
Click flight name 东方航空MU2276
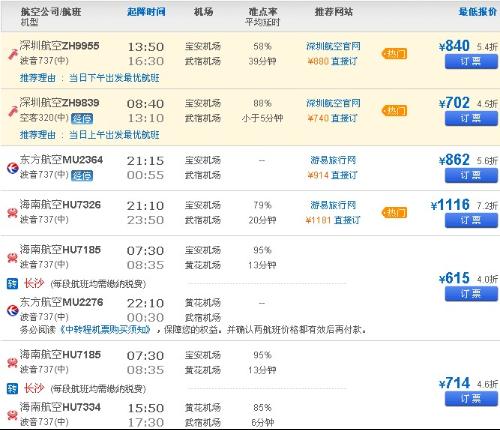coord(61,302)
